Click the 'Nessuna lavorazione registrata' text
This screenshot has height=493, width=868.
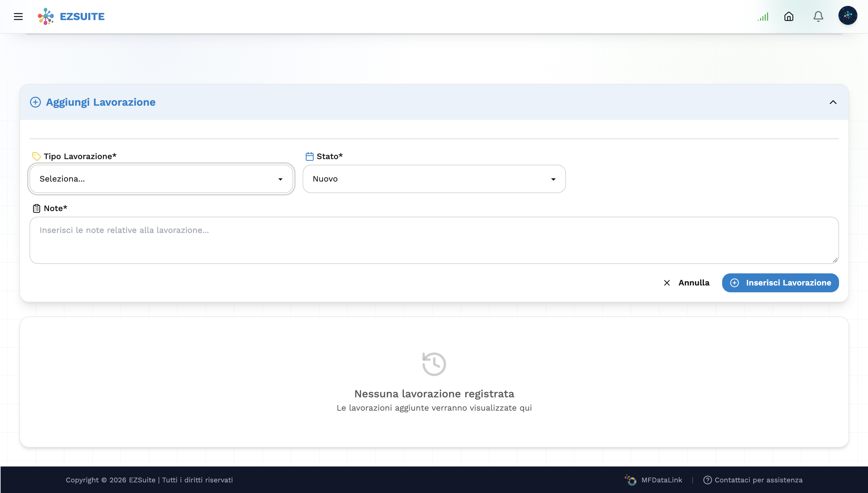pos(434,394)
